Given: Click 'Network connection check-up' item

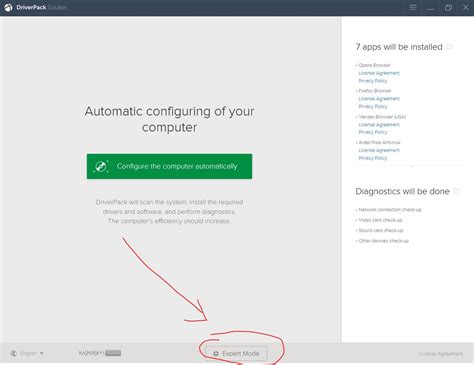Looking at the screenshot, I should pyautogui.click(x=390, y=210).
